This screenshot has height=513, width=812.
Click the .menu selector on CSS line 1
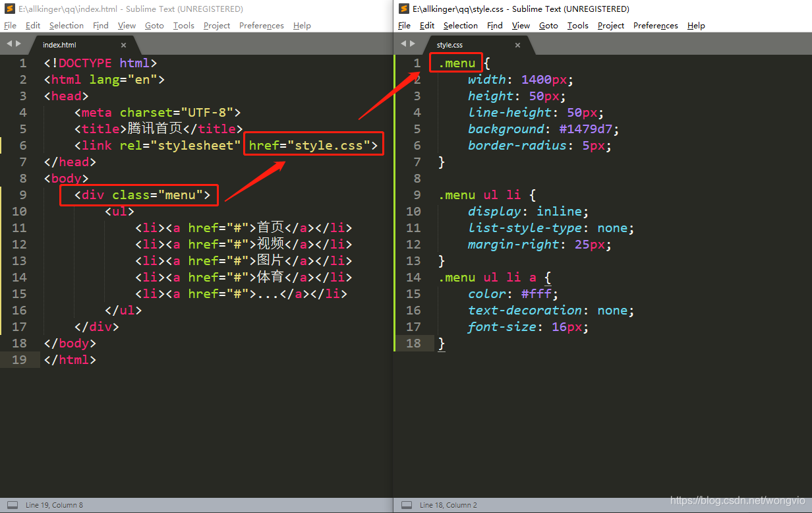click(x=457, y=63)
